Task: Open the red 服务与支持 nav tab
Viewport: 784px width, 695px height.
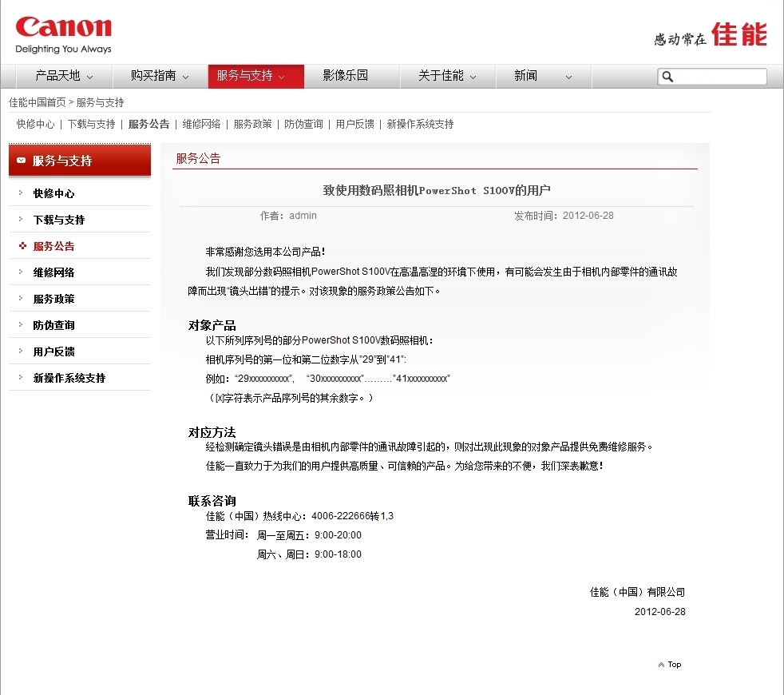Action: [256, 76]
